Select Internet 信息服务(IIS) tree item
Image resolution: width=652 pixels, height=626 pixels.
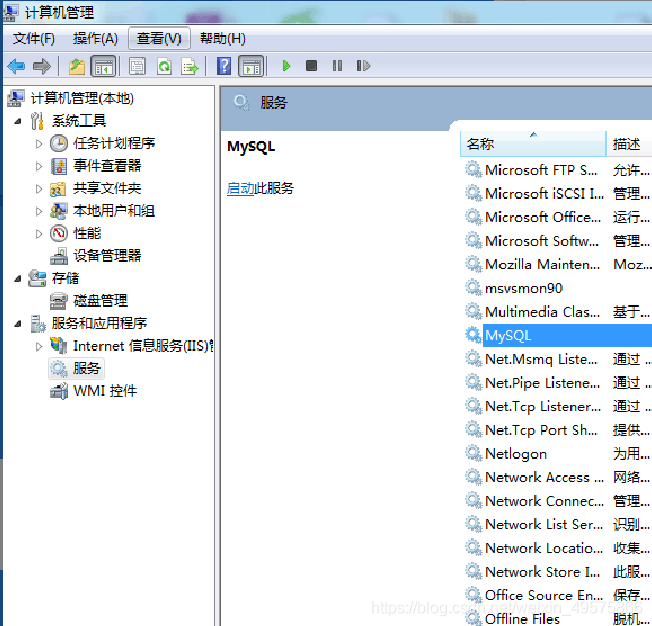click(x=143, y=346)
